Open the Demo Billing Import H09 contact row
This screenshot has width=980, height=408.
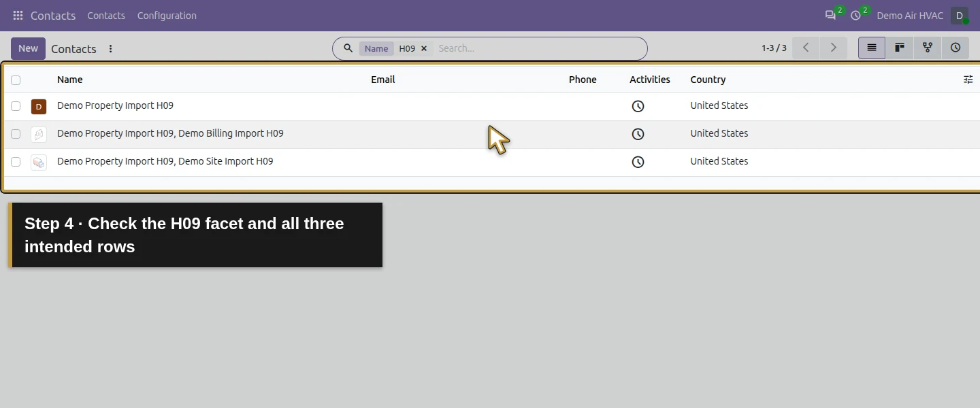click(170, 133)
